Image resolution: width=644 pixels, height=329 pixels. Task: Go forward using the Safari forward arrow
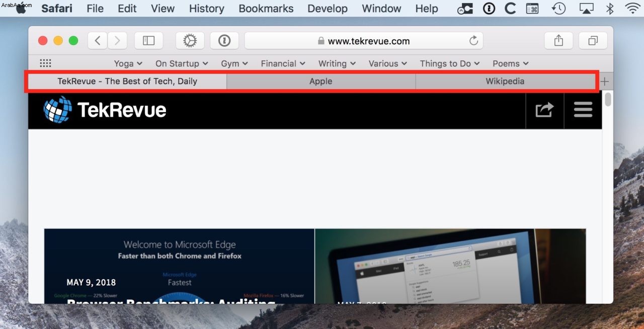click(x=117, y=41)
